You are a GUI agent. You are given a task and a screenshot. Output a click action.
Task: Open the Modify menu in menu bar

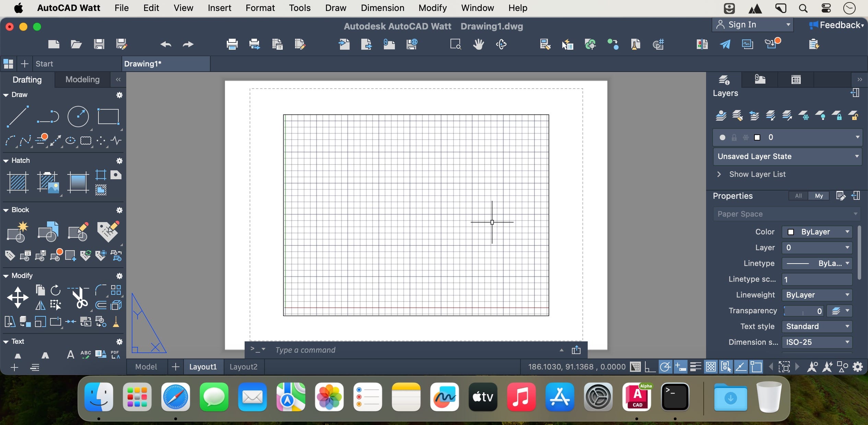point(433,8)
